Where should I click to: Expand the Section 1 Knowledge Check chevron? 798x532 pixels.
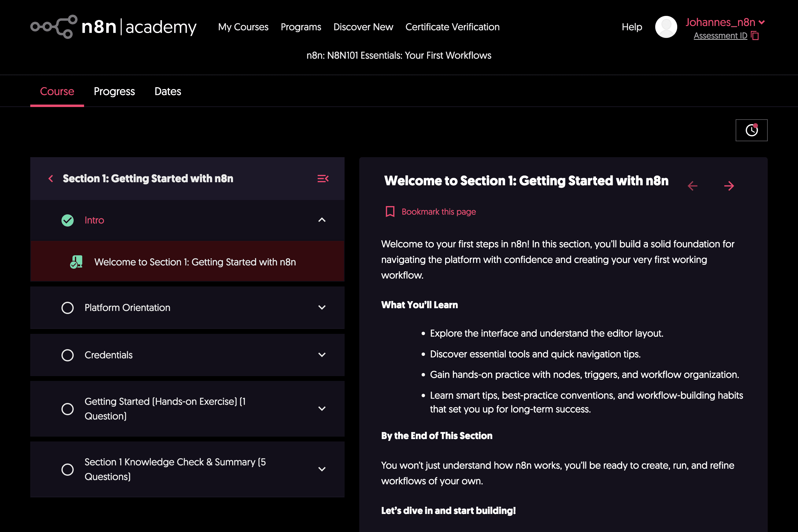coord(322,469)
